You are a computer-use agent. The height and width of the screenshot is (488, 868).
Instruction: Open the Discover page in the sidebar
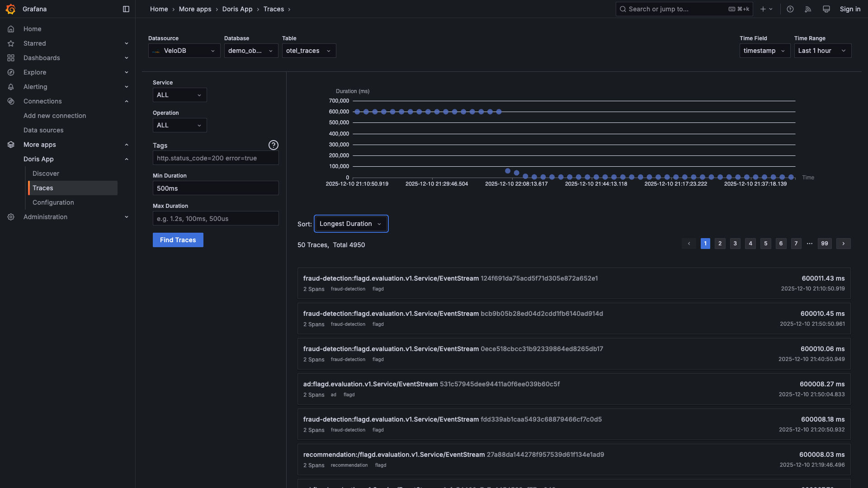(x=46, y=174)
